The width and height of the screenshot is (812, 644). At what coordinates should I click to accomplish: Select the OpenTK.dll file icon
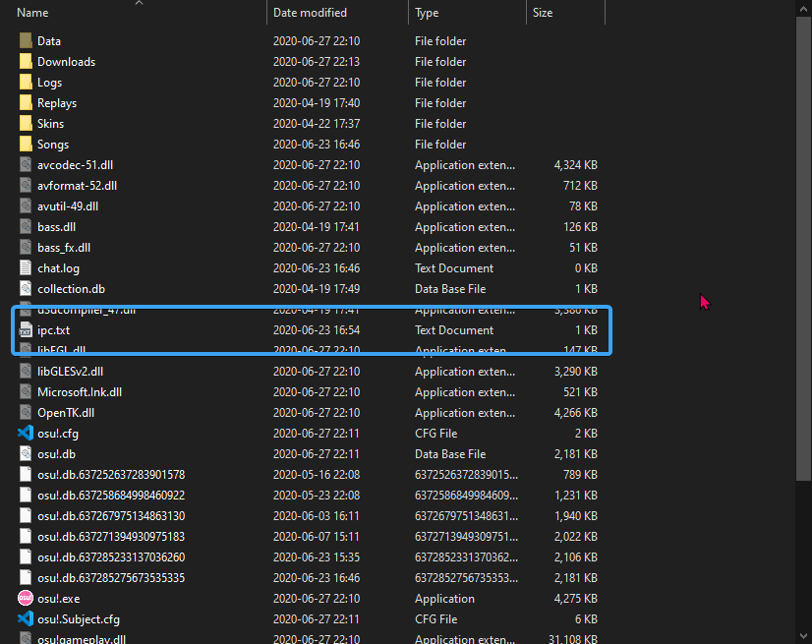(26, 413)
